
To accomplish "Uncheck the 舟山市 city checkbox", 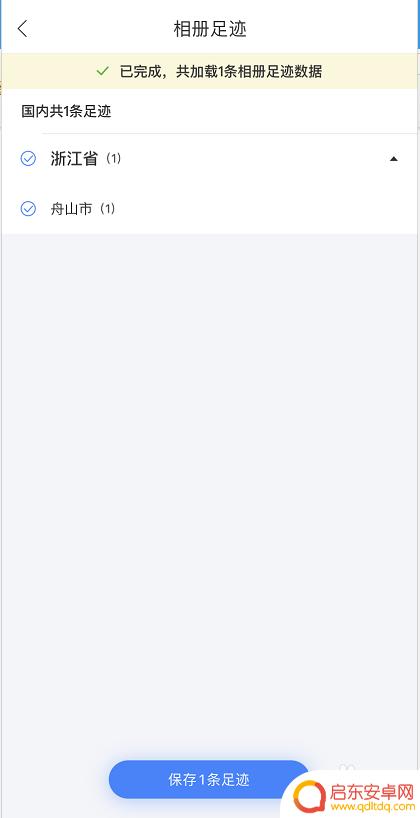I will (x=28, y=209).
